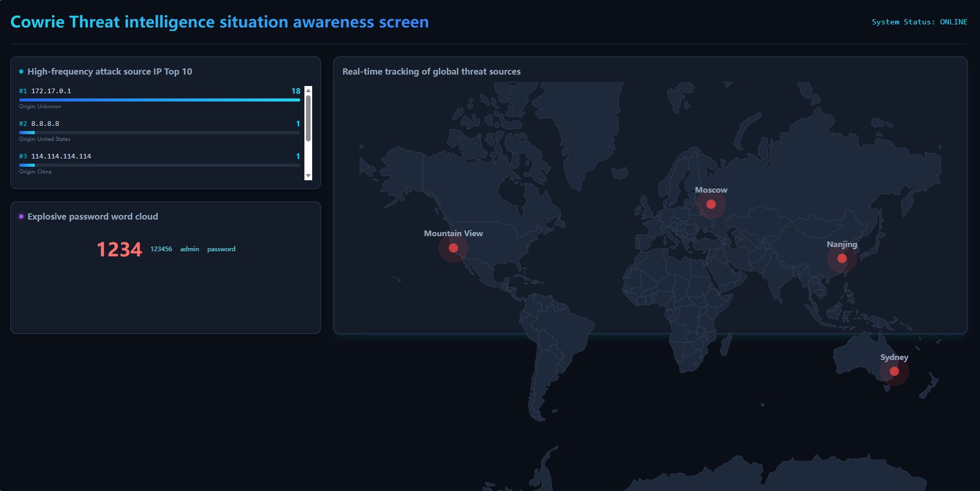Click the 'High-frequency attack source IP Top 10' header
The width and height of the screenshot is (980, 491).
[110, 71]
